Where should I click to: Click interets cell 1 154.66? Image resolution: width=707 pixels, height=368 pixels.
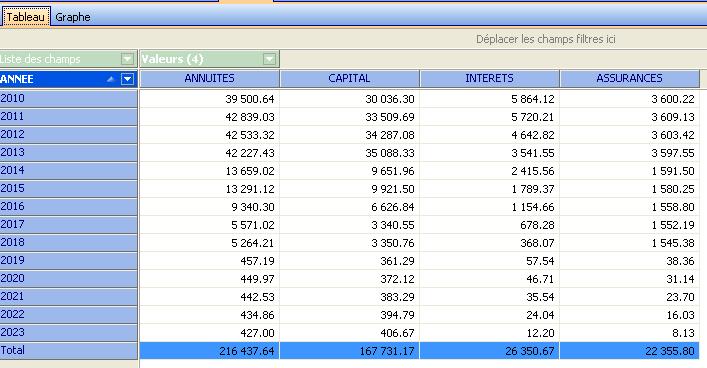pos(490,207)
